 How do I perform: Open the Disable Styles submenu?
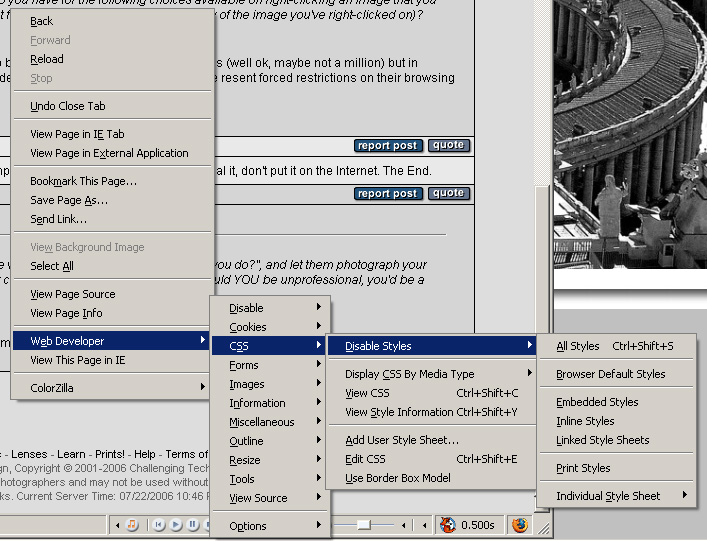coord(432,346)
